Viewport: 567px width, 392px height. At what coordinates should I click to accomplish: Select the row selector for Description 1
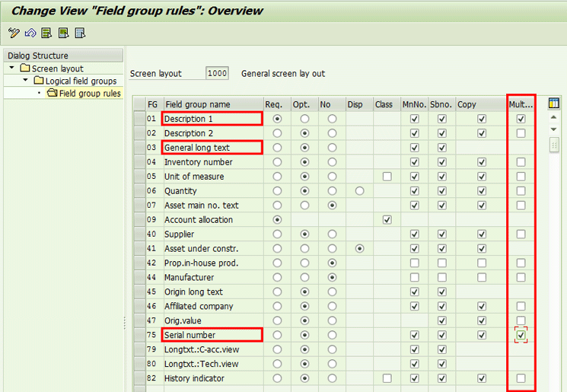(138, 119)
